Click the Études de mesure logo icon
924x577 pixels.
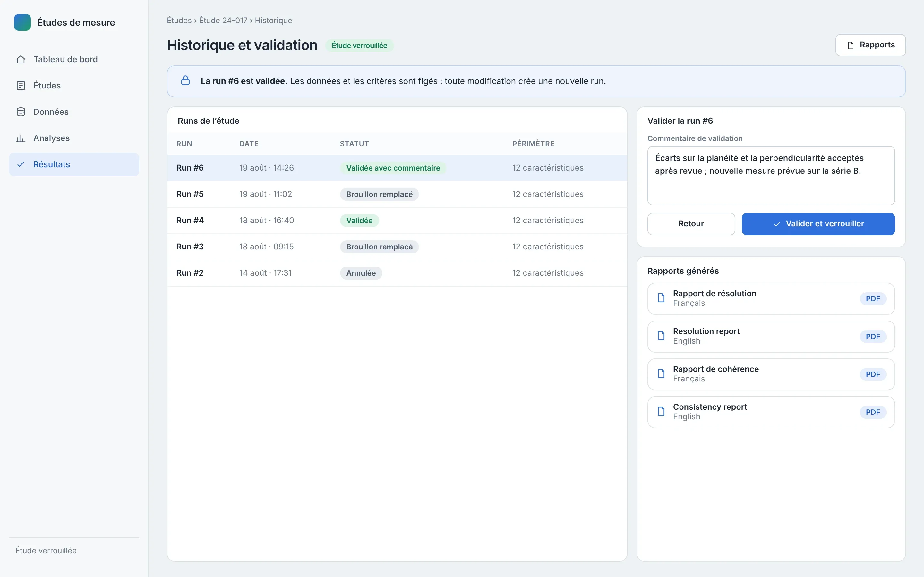click(x=22, y=22)
